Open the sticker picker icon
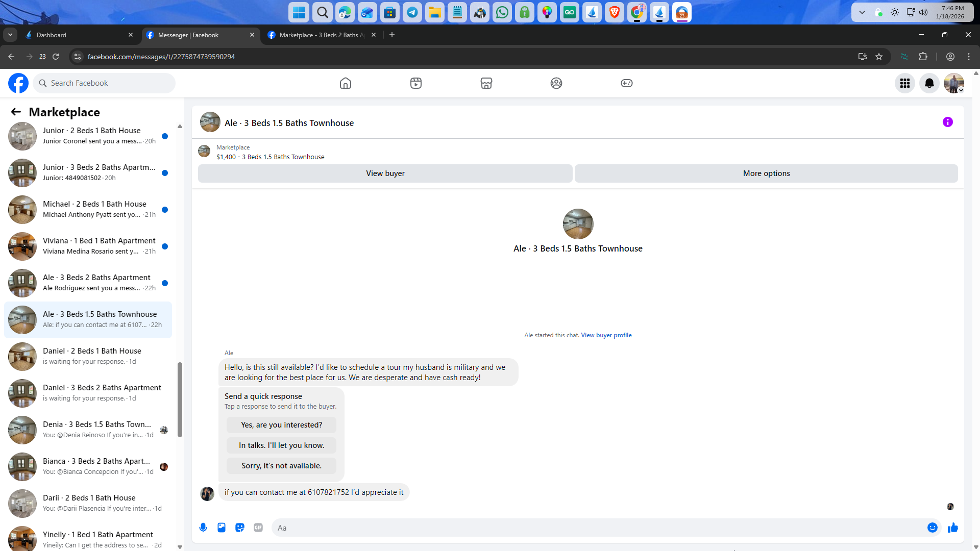The width and height of the screenshot is (980, 551). click(x=240, y=528)
